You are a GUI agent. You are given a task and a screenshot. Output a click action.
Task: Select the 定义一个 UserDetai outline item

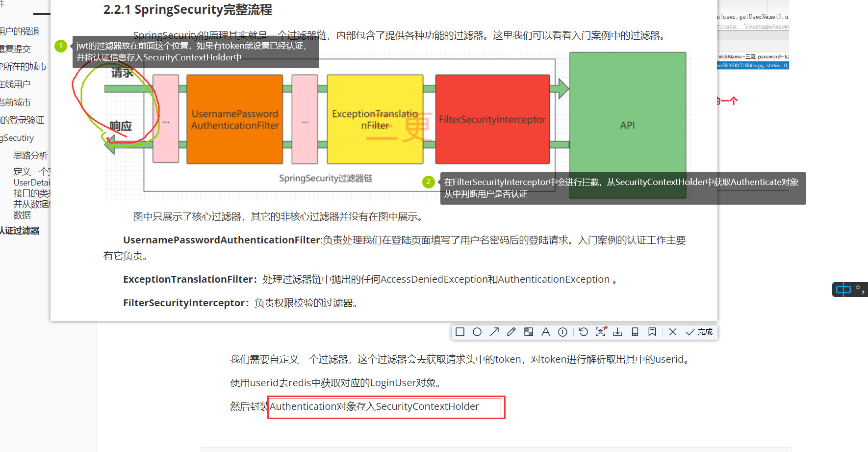32,193
